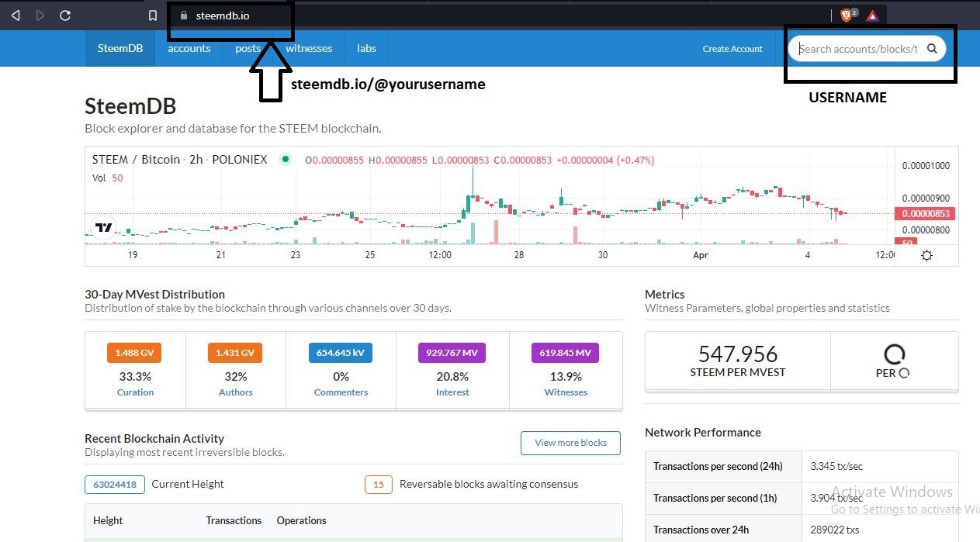980x542 pixels.
Task: Click the Transactions column header
Action: point(234,520)
